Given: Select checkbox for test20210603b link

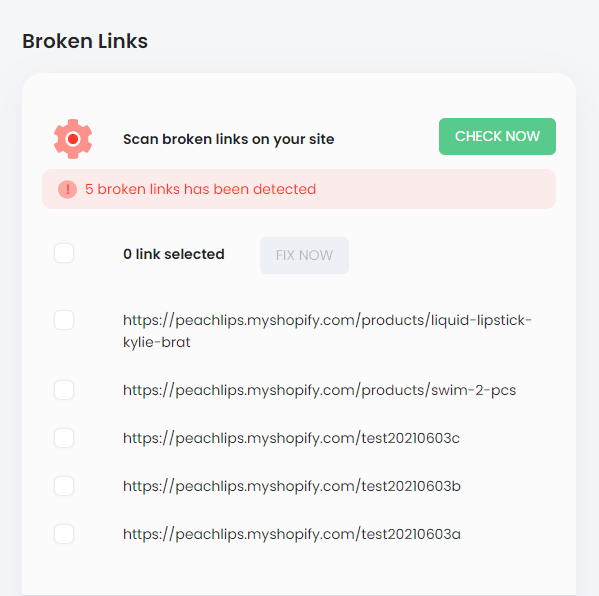Looking at the screenshot, I should click(x=64, y=486).
